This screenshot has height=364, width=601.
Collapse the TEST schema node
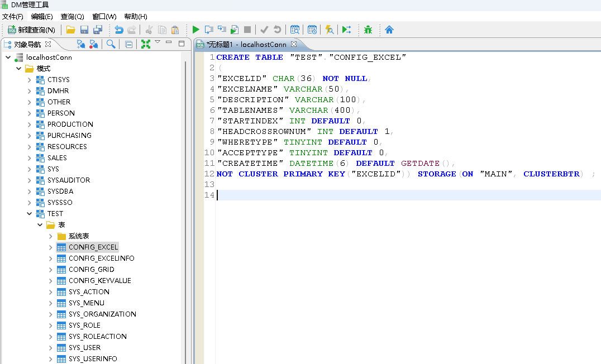pos(30,213)
